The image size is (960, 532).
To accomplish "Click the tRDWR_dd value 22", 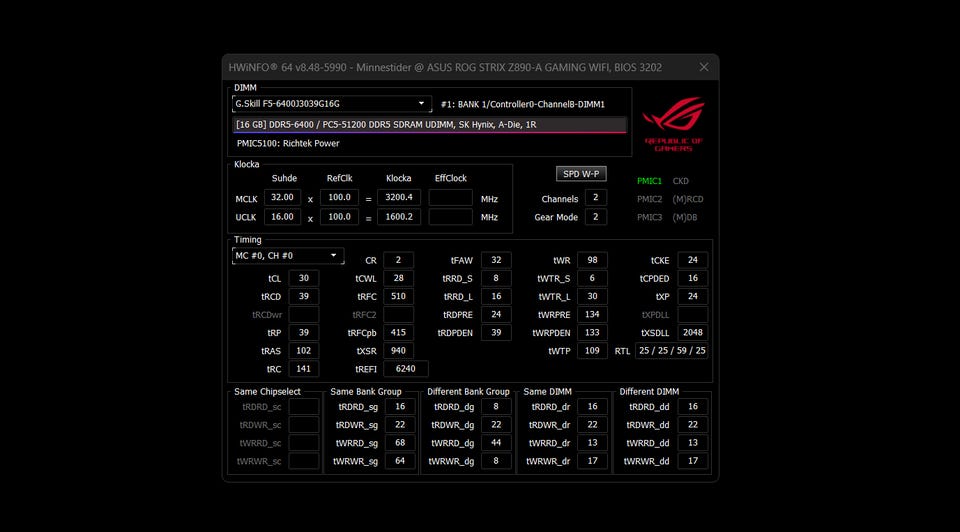I will pyautogui.click(x=692, y=425).
